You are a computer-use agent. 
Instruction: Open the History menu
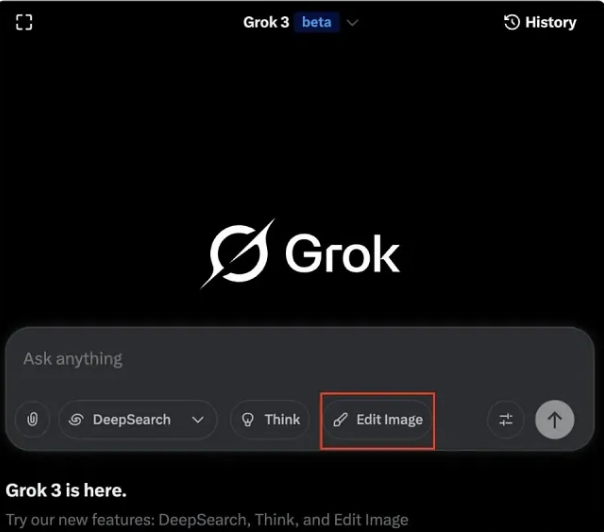tap(540, 22)
